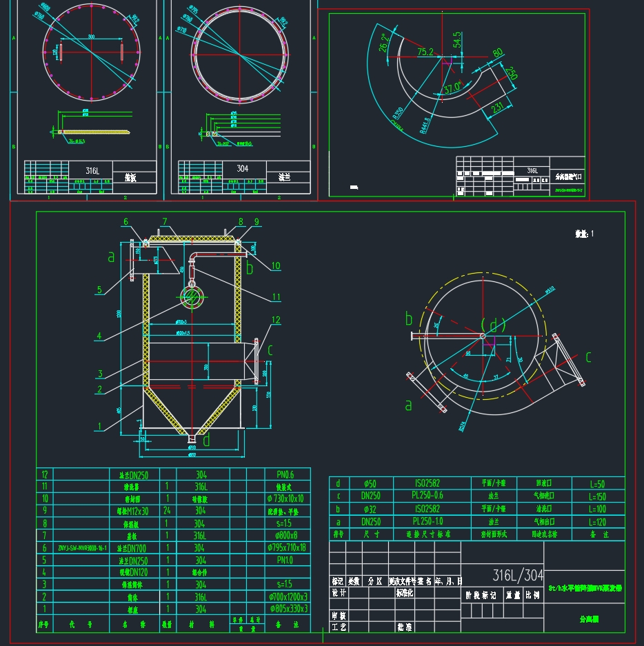
Task: Select 'DN250' in nozzle row c
Action: point(371,496)
